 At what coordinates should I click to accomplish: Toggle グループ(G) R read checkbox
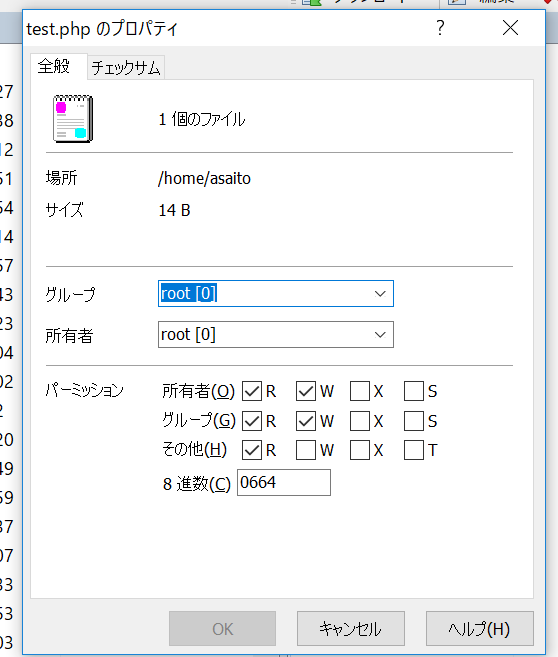click(x=252, y=421)
